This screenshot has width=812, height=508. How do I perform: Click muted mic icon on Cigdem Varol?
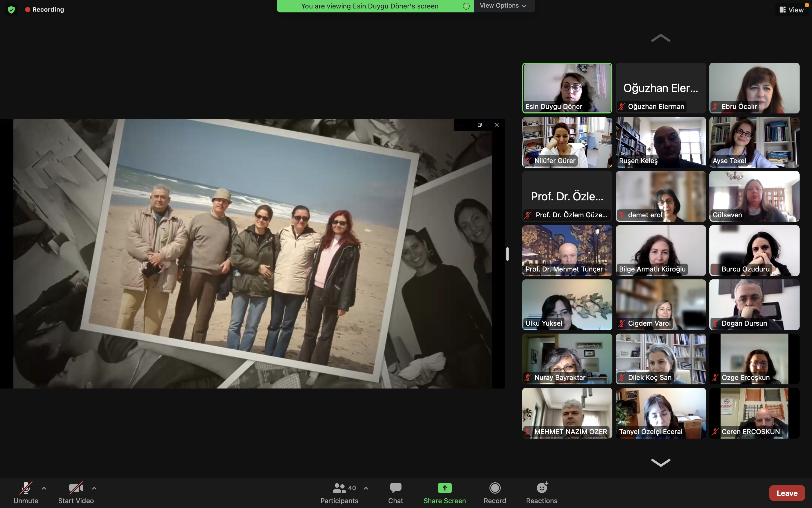621,323
